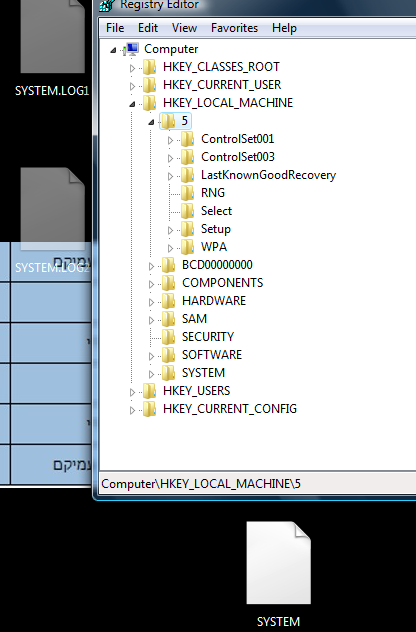Expand the ControlSet003 arrow
The width and height of the screenshot is (416, 632).
pyautogui.click(x=170, y=158)
